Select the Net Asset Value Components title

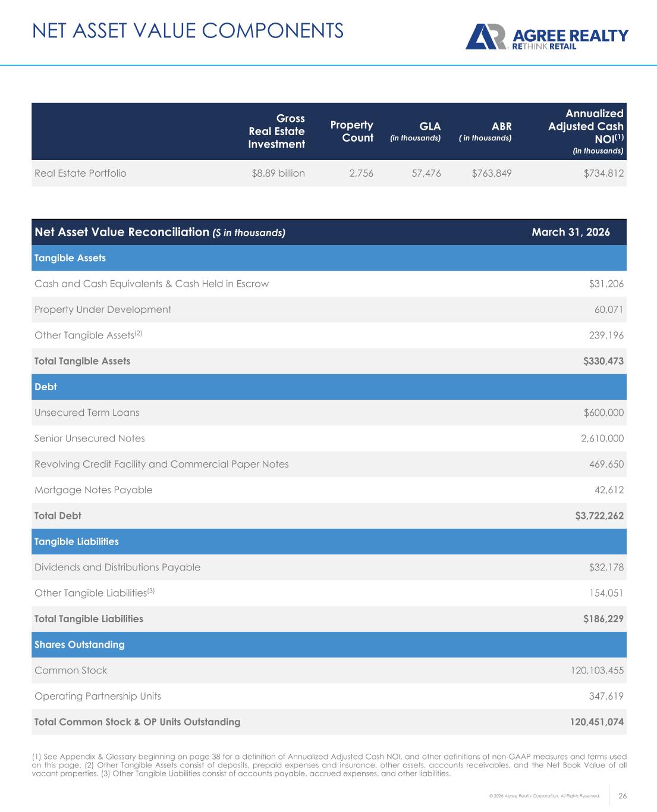[x=188, y=30]
